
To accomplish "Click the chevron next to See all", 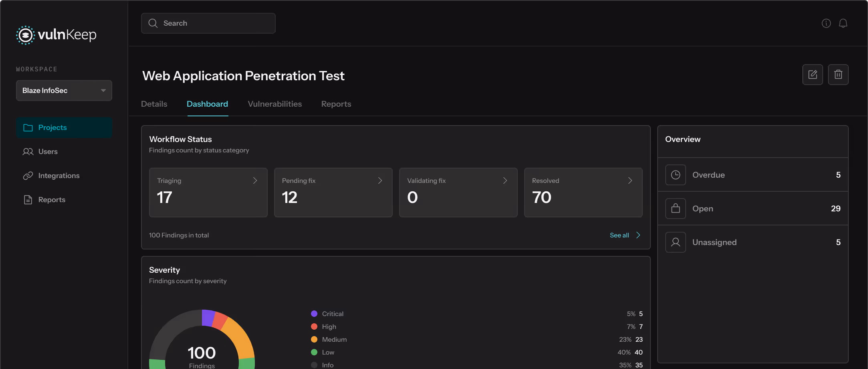I will (638, 235).
